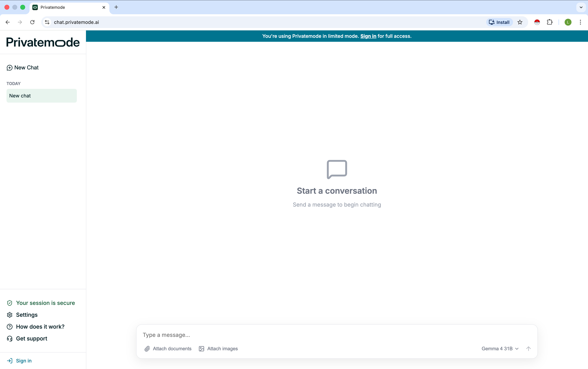Click the 'TODAY' section label
Viewport: 588px width, 369px height.
(x=13, y=84)
